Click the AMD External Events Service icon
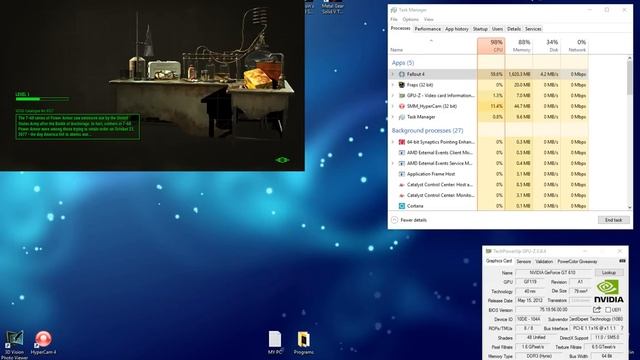The height and width of the screenshot is (360, 640). [402, 163]
